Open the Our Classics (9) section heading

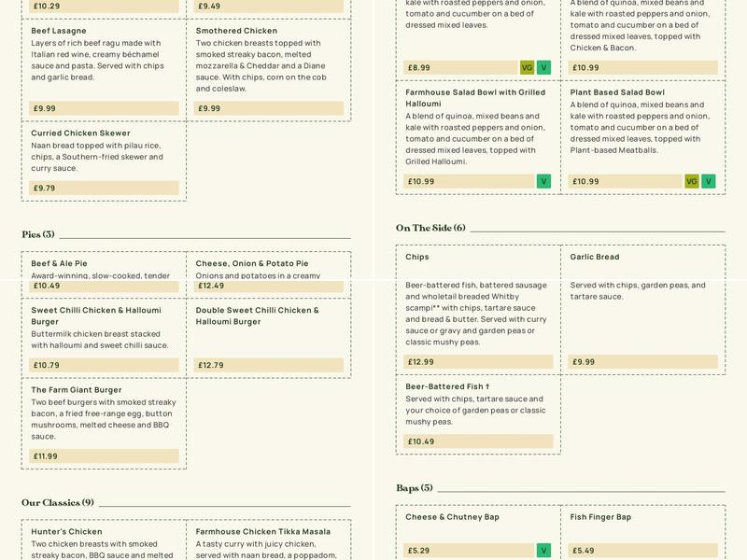58,502
